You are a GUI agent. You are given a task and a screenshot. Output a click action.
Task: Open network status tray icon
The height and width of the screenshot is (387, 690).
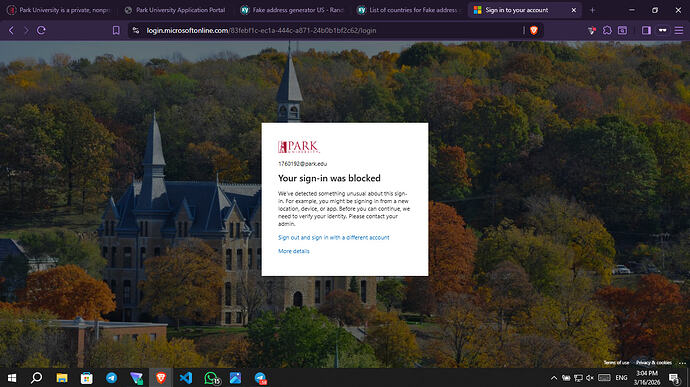578,378
